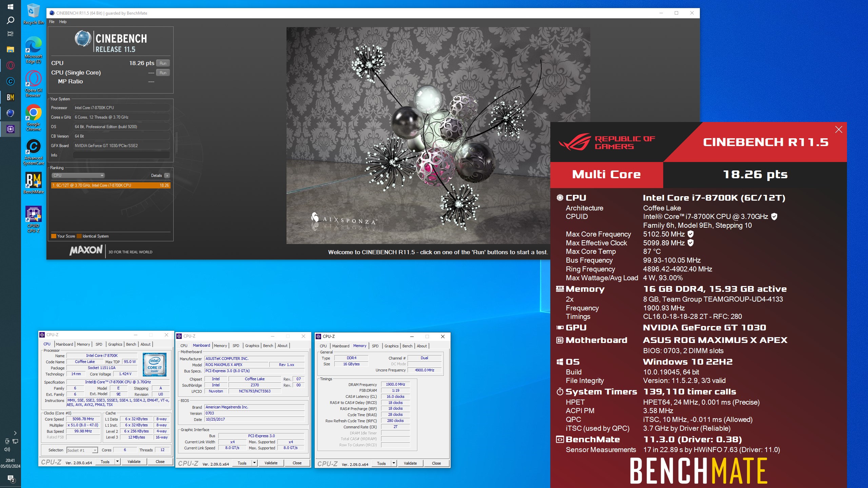
Task: Click the Core Speed 5098.78 MHz field
Action: tap(83, 419)
